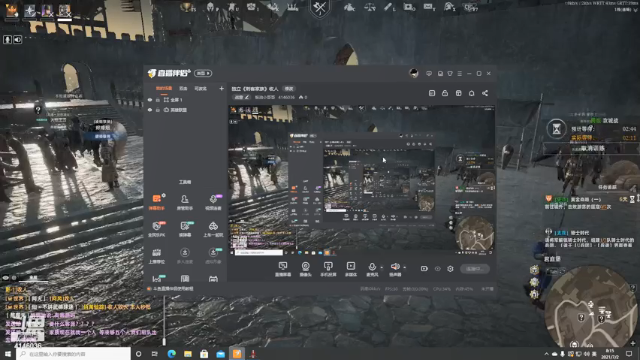
Task: Toggle the in-game microphone button
Action: point(7,40)
